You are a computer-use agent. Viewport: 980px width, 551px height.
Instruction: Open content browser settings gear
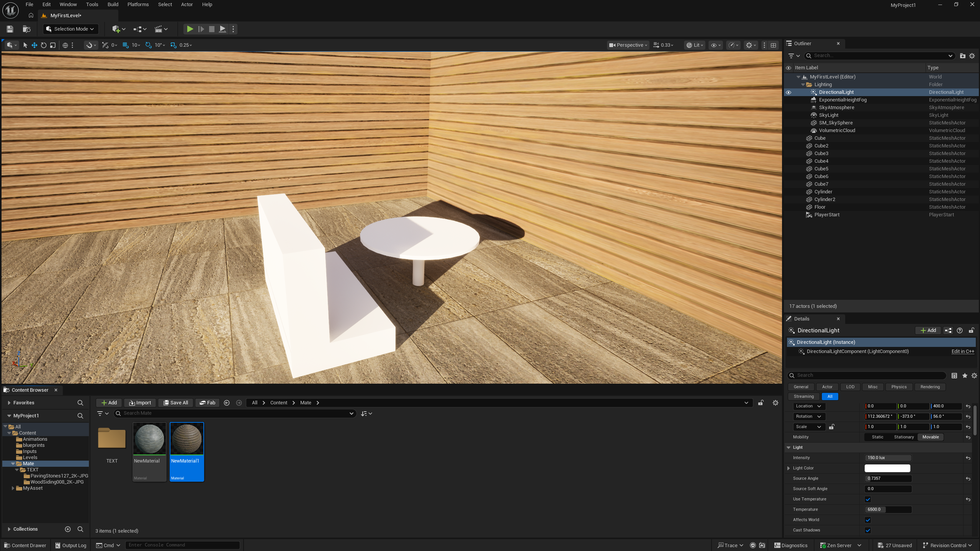tap(775, 403)
